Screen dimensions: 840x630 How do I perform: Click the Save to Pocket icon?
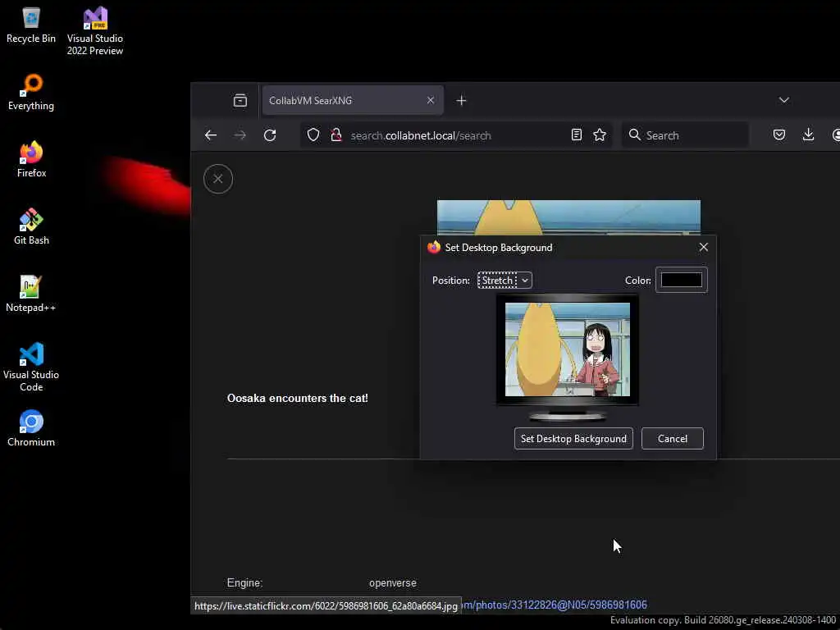pyautogui.click(x=779, y=135)
